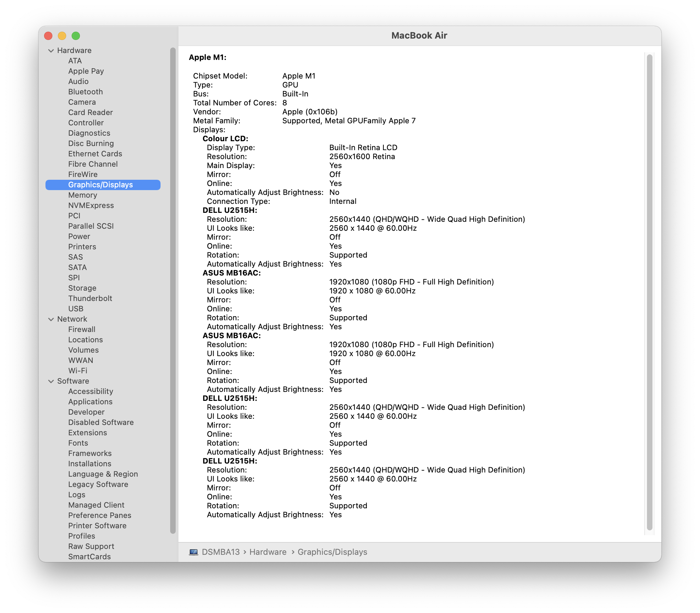Select Storage in the sidebar
The width and height of the screenshot is (700, 613).
pos(82,288)
